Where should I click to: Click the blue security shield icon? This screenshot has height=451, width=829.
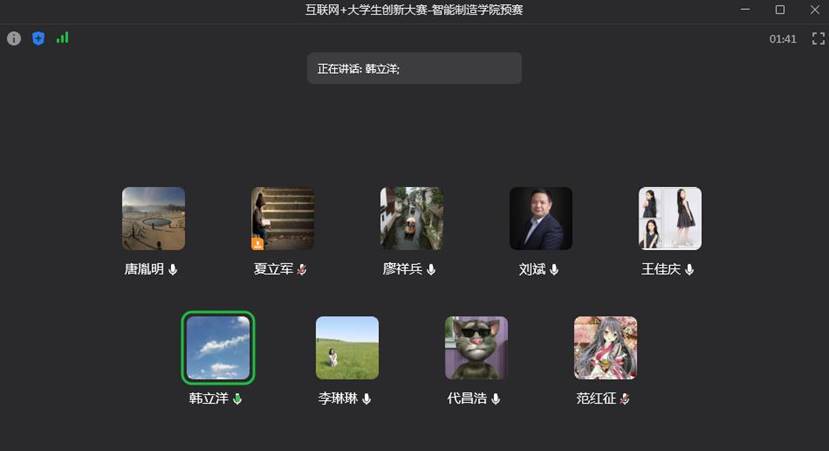pos(38,38)
